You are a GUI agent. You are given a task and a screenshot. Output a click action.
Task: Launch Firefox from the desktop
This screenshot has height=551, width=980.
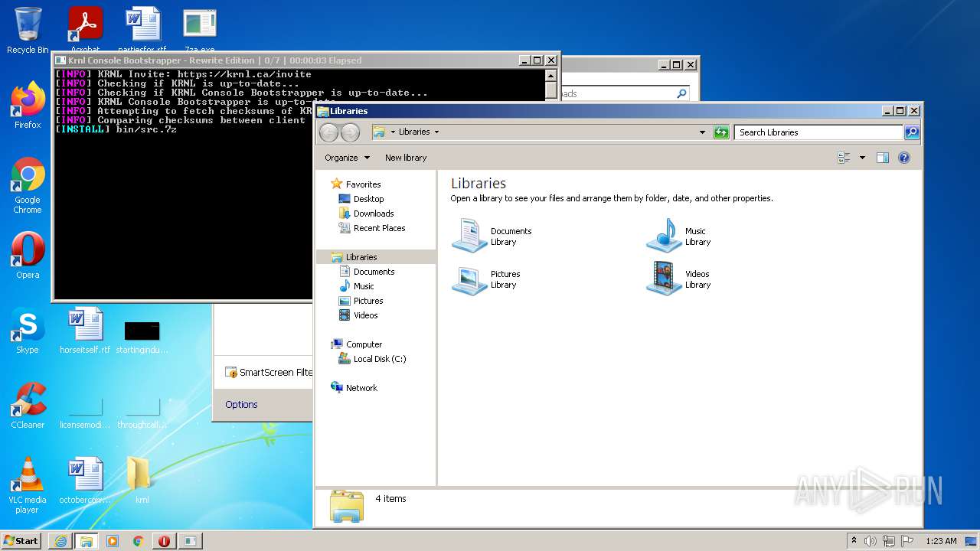point(28,106)
